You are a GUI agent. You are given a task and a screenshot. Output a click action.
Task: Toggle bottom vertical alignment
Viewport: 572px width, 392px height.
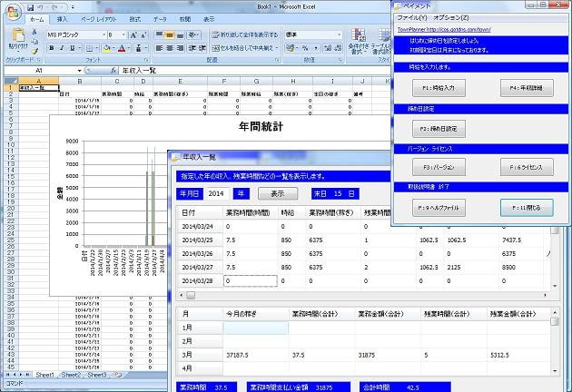pyautogui.click(x=180, y=35)
